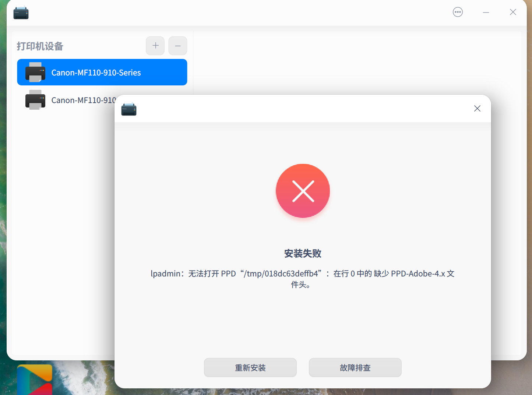Click 重新安装 to retry installation
Viewport: 532px width, 395px height.
(250, 367)
